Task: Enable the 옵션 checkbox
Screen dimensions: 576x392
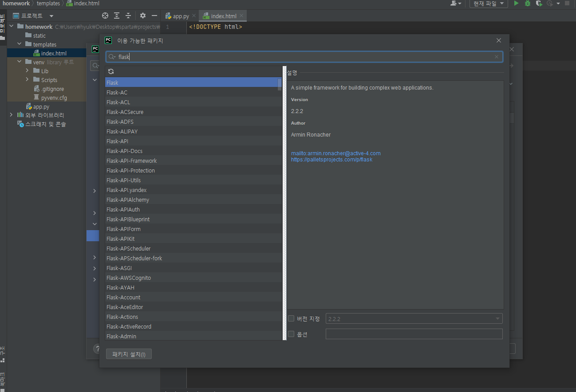Action: coord(291,334)
